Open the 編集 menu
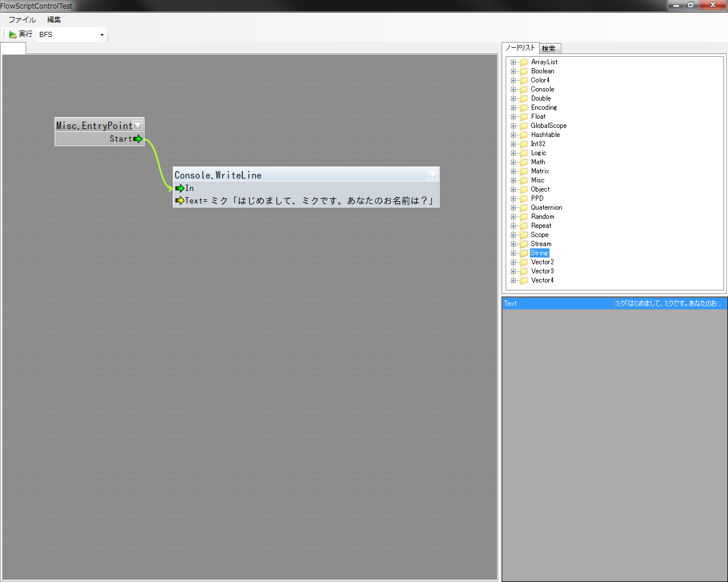This screenshot has height=582, width=728. coord(54,20)
